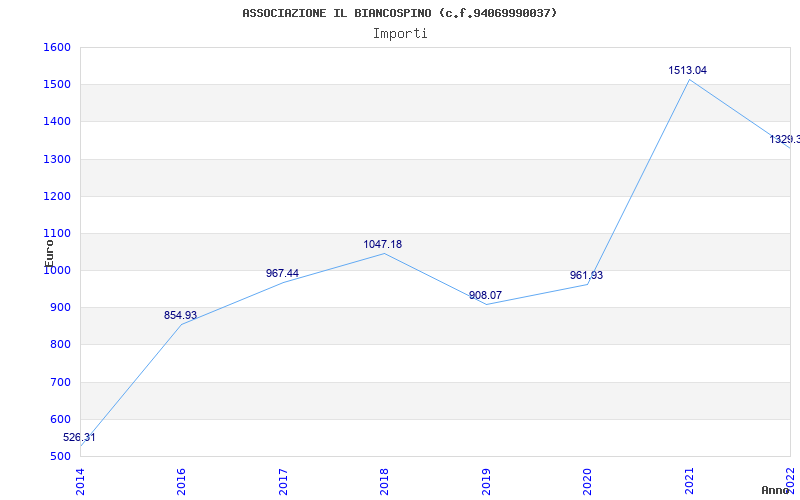Select the 854.93 data label
The height and width of the screenshot is (500, 800).
point(180,315)
